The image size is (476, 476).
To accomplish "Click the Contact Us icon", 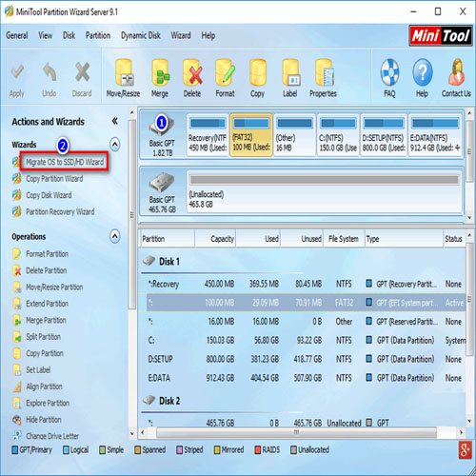I will click(x=456, y=72).
